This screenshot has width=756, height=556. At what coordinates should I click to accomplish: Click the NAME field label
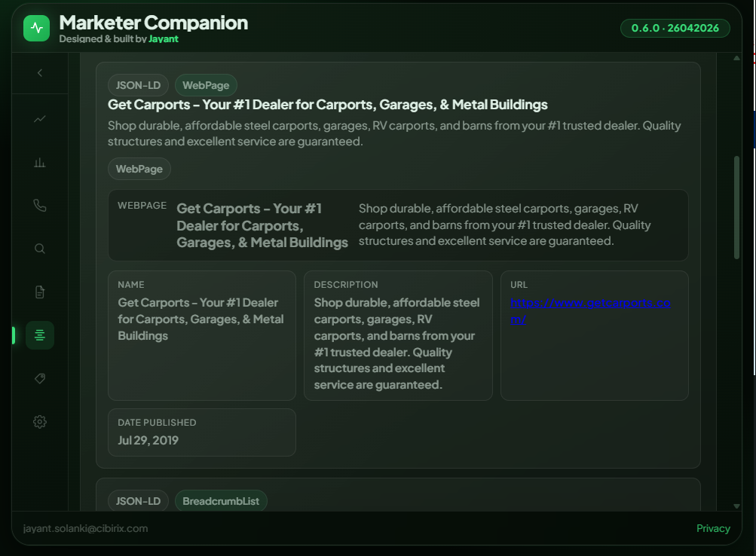pos(131,285)
